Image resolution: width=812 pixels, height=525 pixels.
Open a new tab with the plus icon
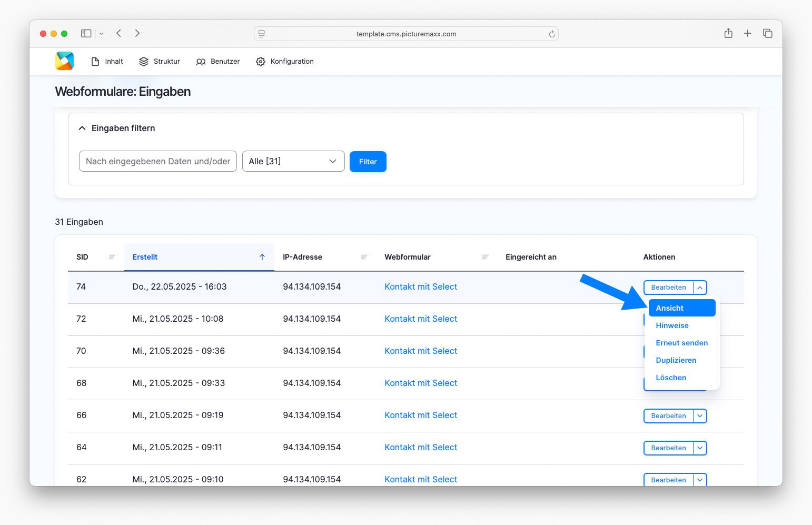(747, 33)
